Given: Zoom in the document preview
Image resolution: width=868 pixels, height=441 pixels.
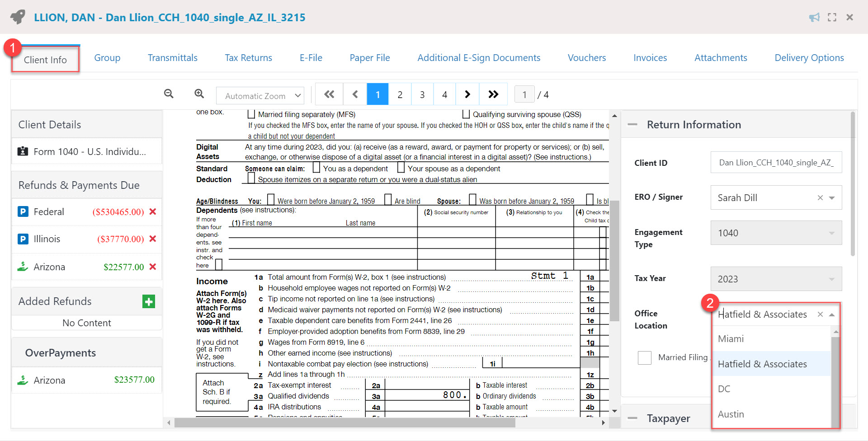Looking at the screenshot, I should click(x=199, y=94).
